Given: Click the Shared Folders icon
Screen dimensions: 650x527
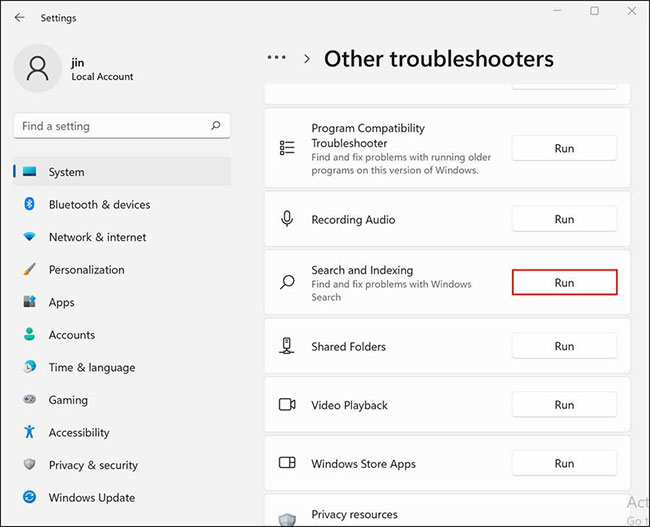Looking at the screenshot, I should pyautogui.click(x=286, y=346).
